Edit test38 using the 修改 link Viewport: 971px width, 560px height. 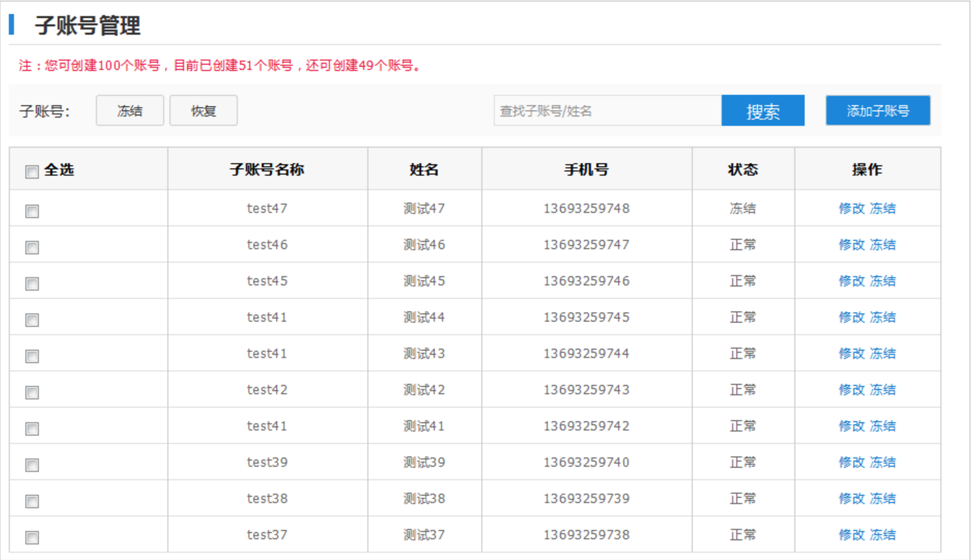(851, 499)
